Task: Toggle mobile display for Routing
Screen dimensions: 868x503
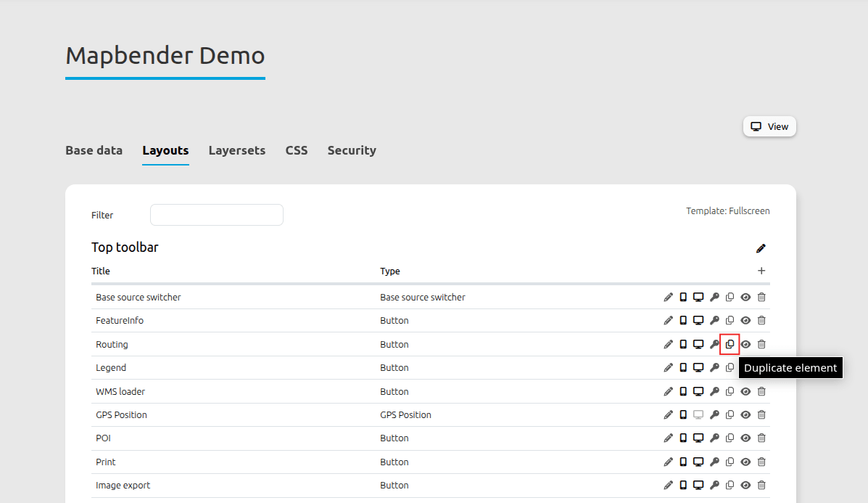Action: click(x=683, y=345)
